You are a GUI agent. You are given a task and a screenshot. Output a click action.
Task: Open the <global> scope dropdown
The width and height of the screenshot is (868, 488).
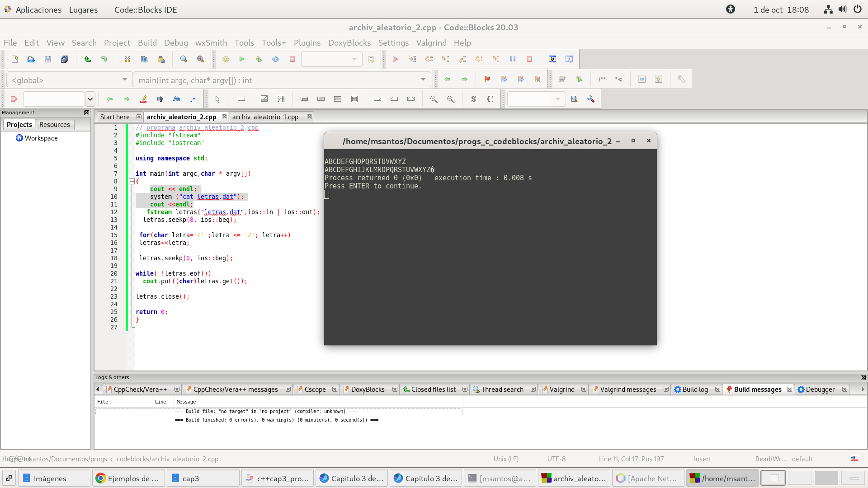pyautogui.click(x=124, y=80)
